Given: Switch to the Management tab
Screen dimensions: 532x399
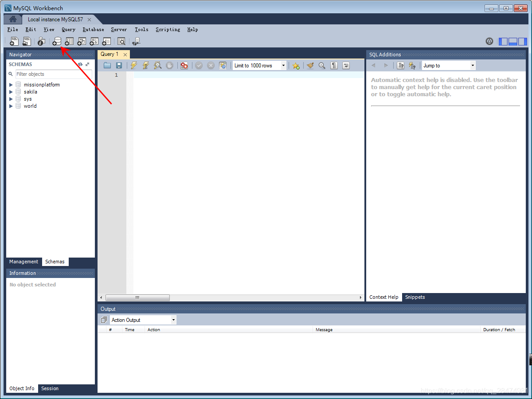Looking at the screenshot, I should [24, 262].
